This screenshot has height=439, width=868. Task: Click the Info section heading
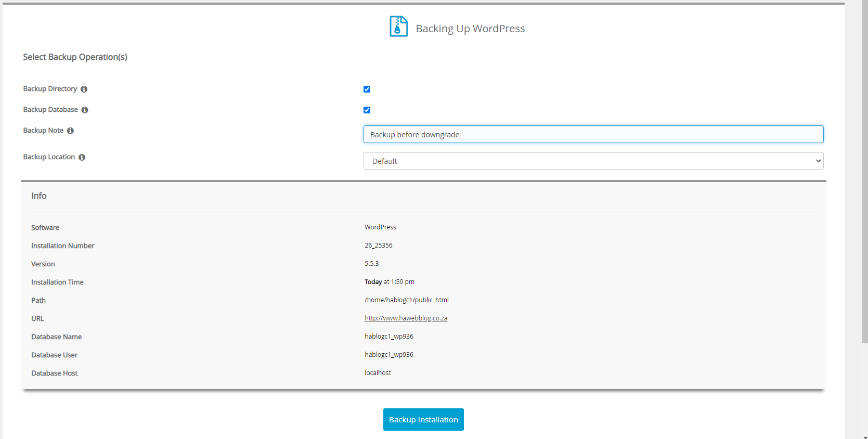point(39,196)
